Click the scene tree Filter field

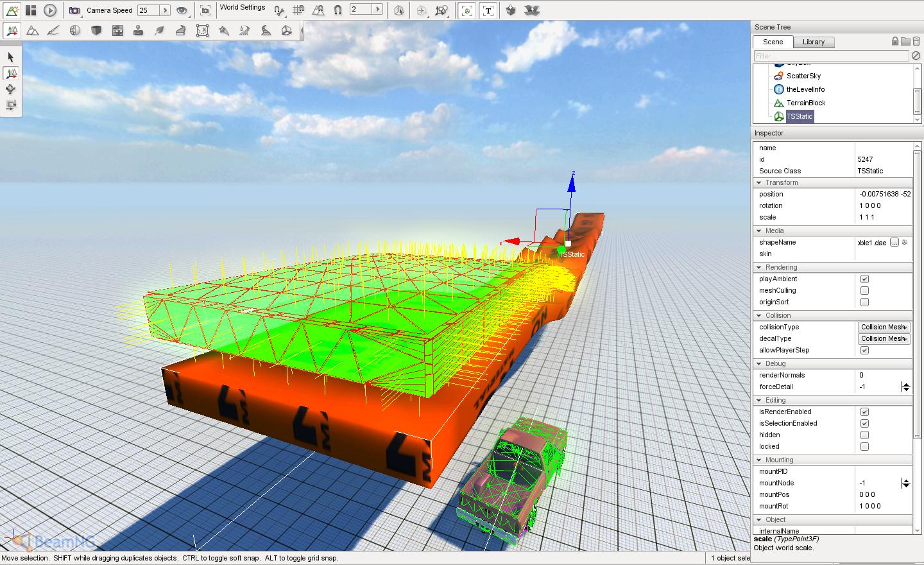[x=832, y=56]
